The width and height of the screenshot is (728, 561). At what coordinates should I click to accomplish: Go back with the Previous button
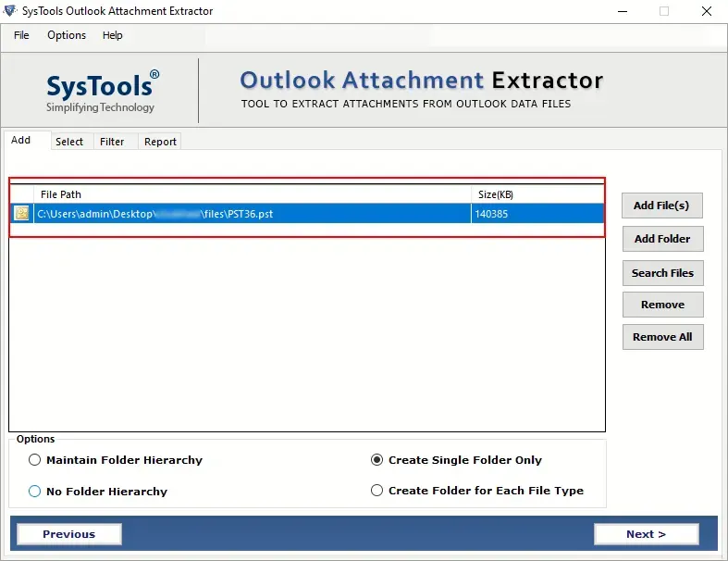pyautogui.click(x=69, y=534)
